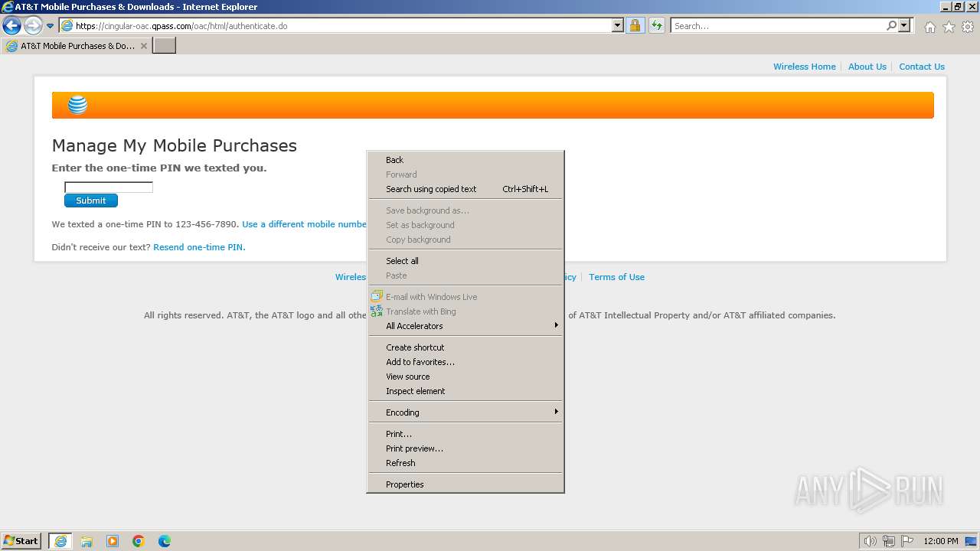Click the Action Center flag tray icon
The height and width of the screenshot is (551, 980).
[x=907, y=541]
